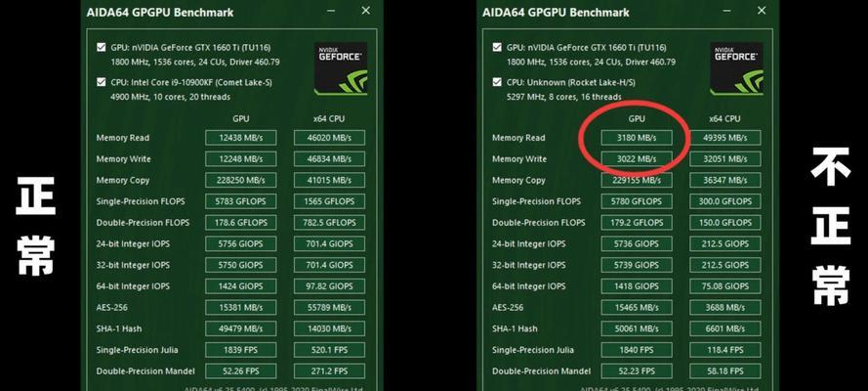Untick the Unknown Rocket Lake CPU checkbox
Viewport: 868px width, 391px height.
tap(497, 82)
